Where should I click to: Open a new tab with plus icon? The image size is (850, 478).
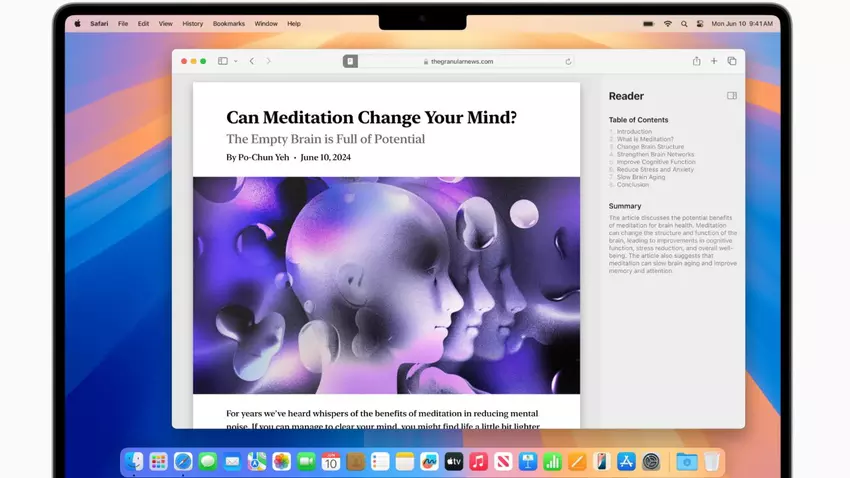[x=714, y=61]
